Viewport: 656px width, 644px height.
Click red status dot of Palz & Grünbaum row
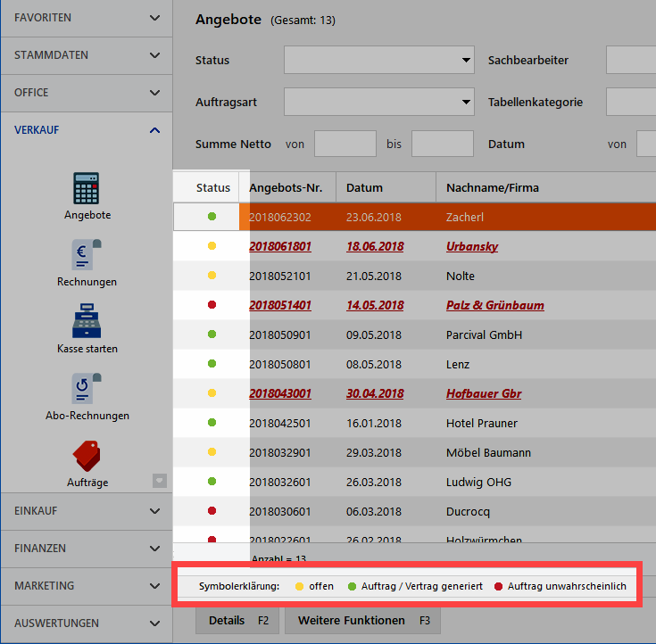click(212, 305)
